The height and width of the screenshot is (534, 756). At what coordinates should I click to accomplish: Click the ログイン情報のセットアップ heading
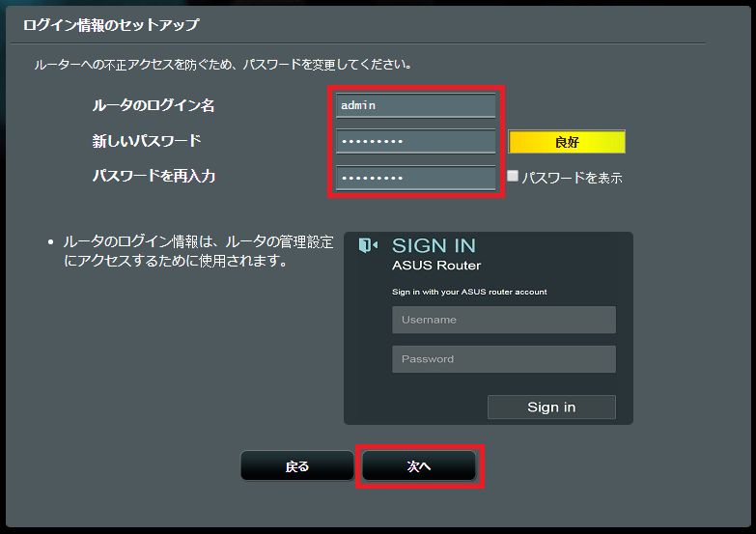[x=111, y=24]
